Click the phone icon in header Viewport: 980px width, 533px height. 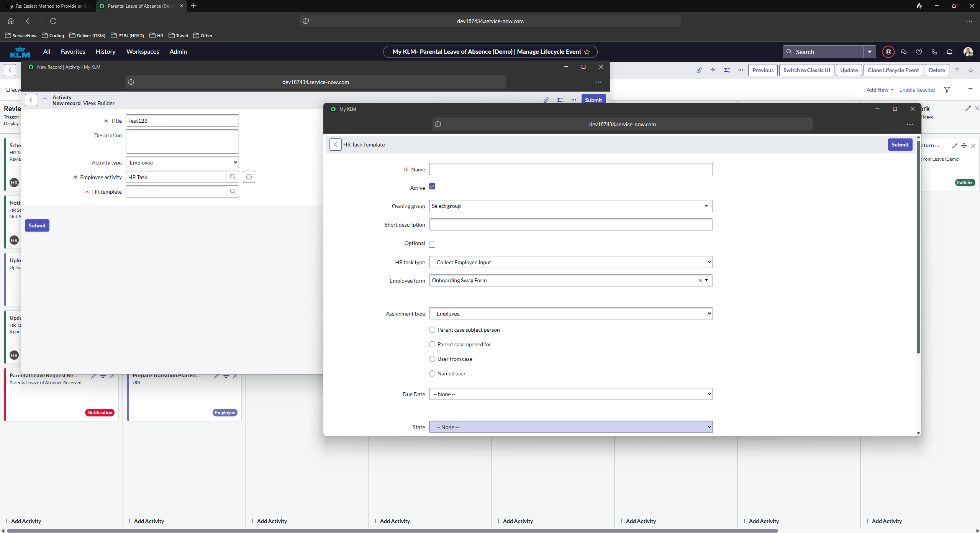pos(934,52)
